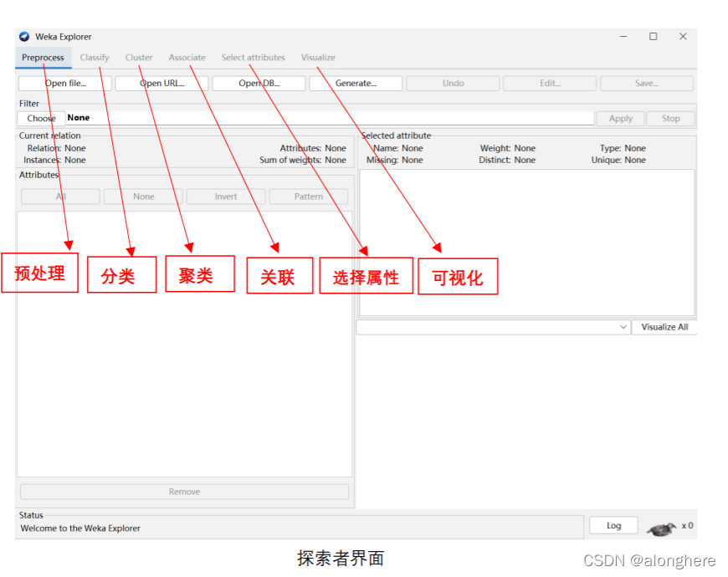The image size is (728, 577).
Task: Open the Classify tab
Action: point(95,58)
